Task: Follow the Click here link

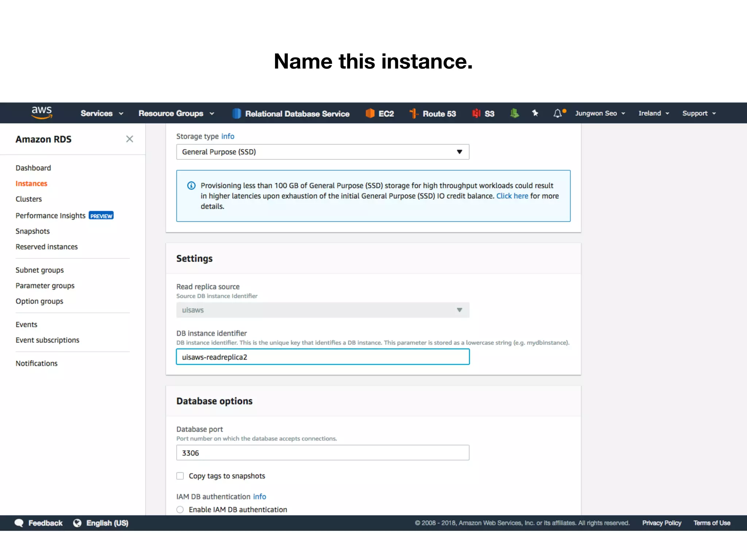Action: [x=512, y=196]
